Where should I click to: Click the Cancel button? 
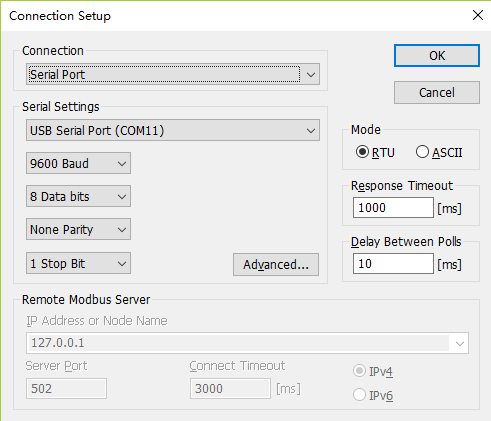(437, 92)
